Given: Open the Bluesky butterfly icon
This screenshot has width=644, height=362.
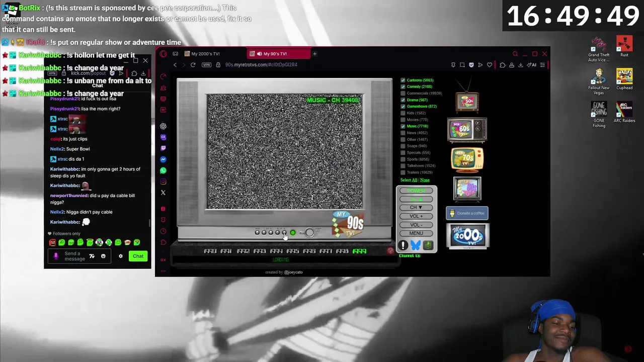Looking at the screenshot, I should [416, 245].
